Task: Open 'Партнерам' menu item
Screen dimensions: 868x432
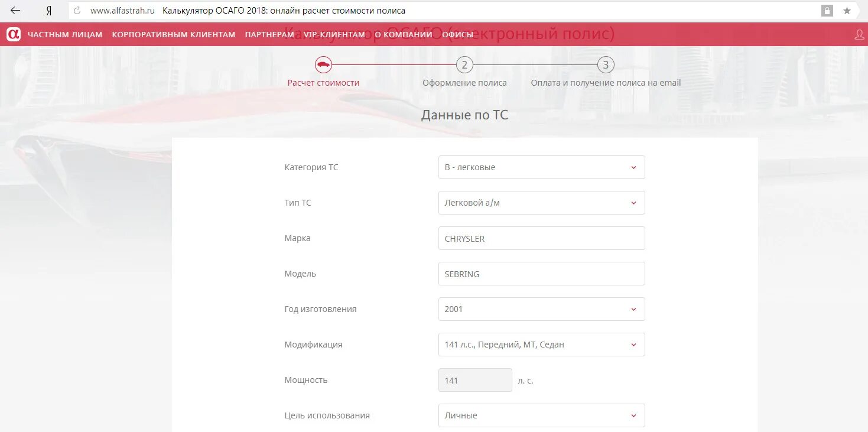Action: pos(269,35)
